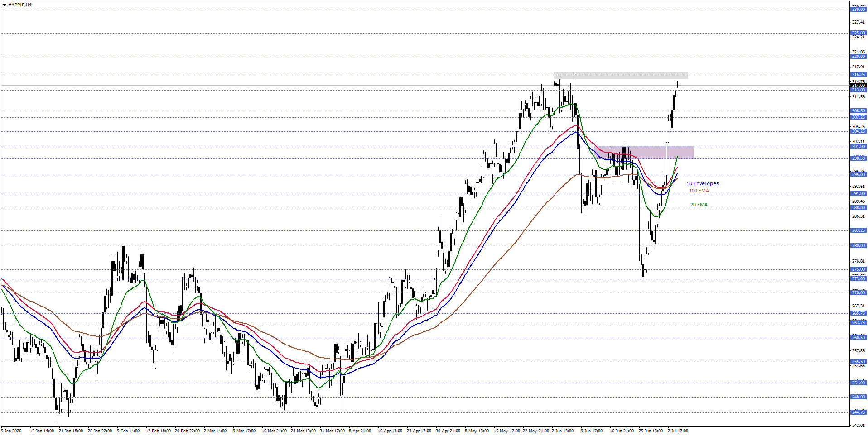Click the 327.41 price scale value
This screenshot has height=436, width=868.
(x=858, y=22)
